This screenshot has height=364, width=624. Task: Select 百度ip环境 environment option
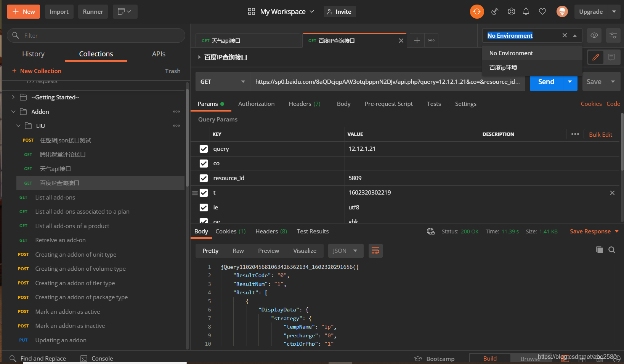tap(532, 67)
